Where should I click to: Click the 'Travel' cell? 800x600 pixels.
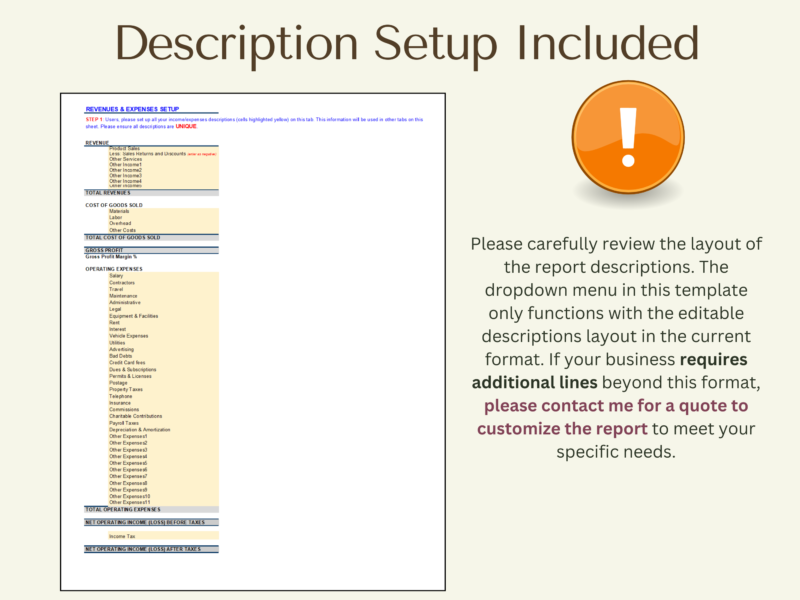tap(163, 289)
